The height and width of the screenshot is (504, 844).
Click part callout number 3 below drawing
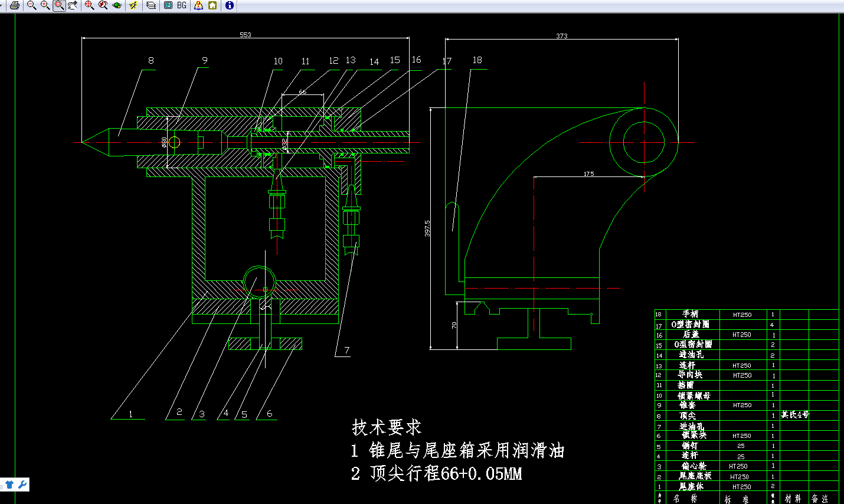point(202,414)
